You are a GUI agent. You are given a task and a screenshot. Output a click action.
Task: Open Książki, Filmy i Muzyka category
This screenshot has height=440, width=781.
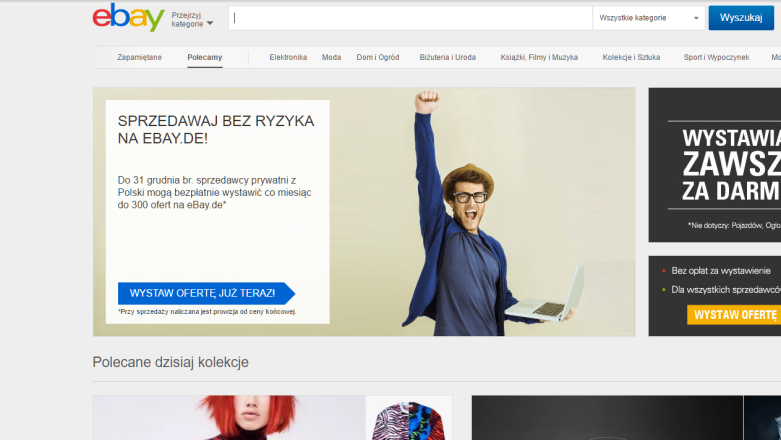point(539,57)
